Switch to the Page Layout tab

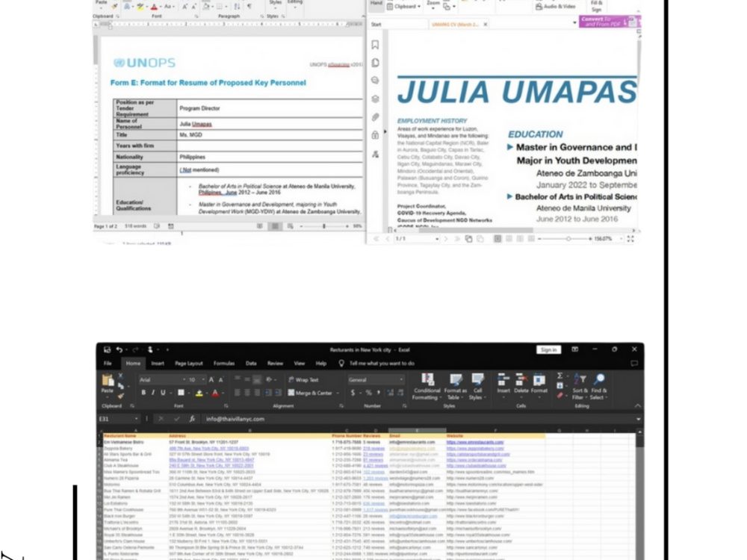tap(189, 364)
